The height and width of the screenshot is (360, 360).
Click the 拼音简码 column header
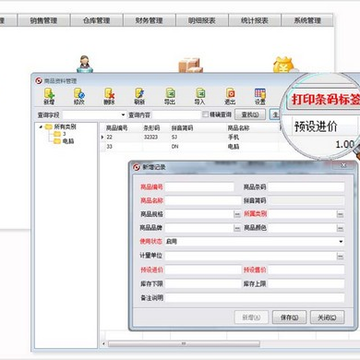182,128
